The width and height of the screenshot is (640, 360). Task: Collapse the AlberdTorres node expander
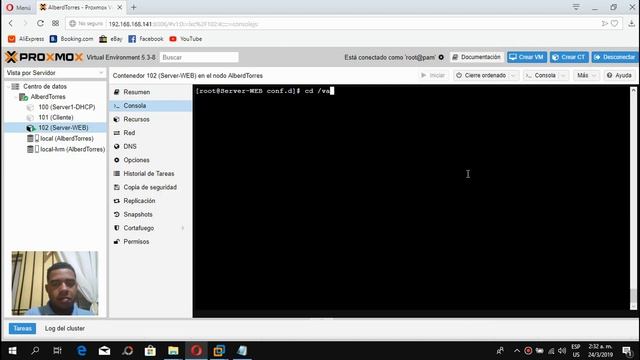tap(16, 97)
